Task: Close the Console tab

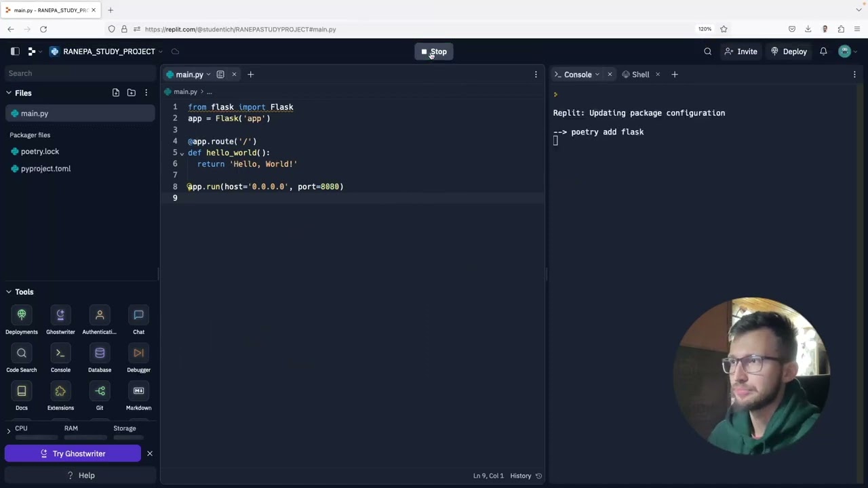Action: [610, 75]
